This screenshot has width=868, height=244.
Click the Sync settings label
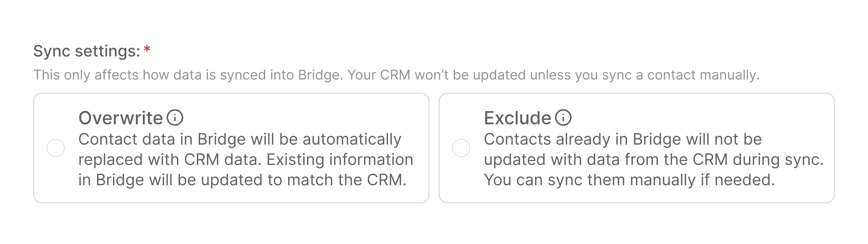(86, 51)
